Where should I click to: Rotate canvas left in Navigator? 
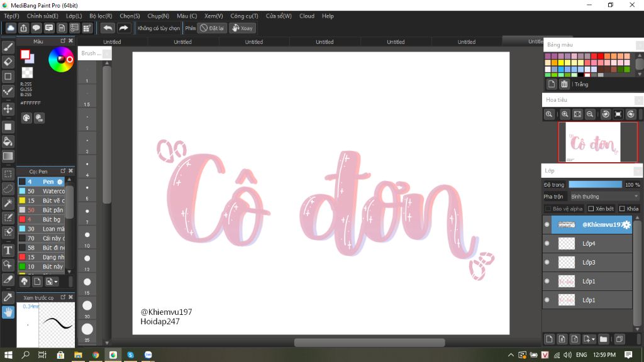click(x=606, y=114)
